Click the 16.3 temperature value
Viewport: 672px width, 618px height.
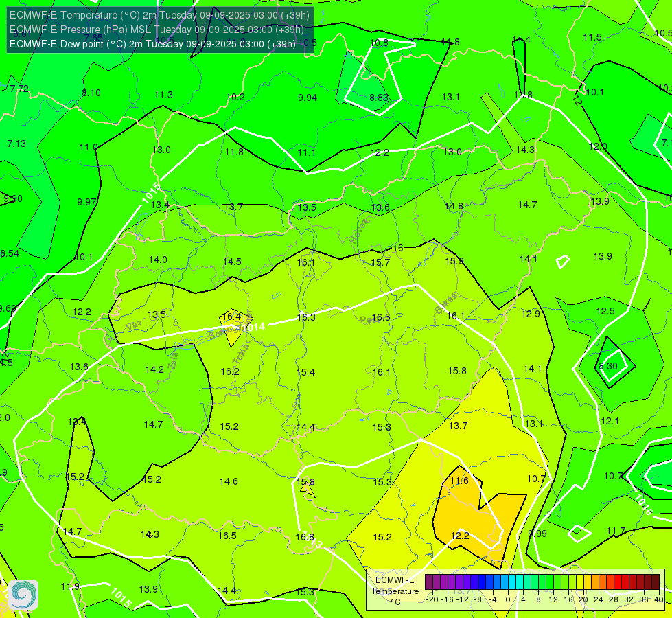306,317
